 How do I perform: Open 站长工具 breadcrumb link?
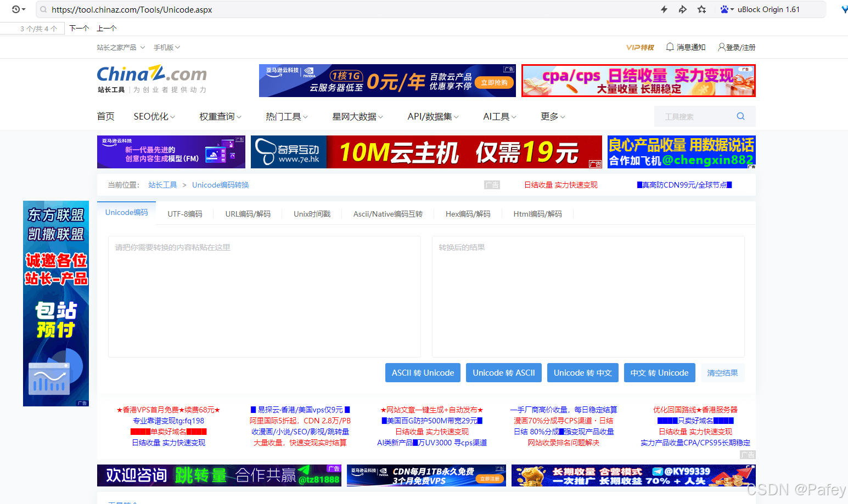tap(162, 185)
